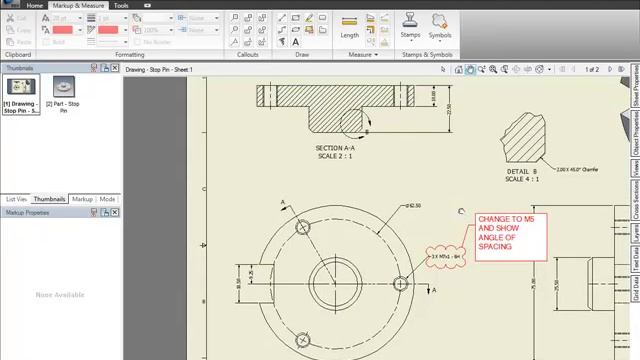Choose rectangle callout with rectangle cloud
The image size is (640, 360).
click(248, 18)
